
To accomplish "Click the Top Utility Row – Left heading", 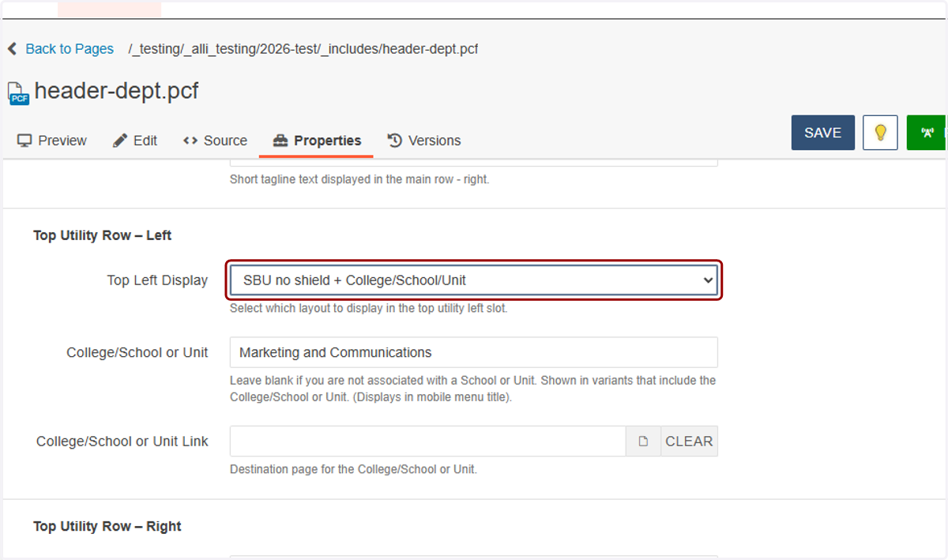I will 103,235.
